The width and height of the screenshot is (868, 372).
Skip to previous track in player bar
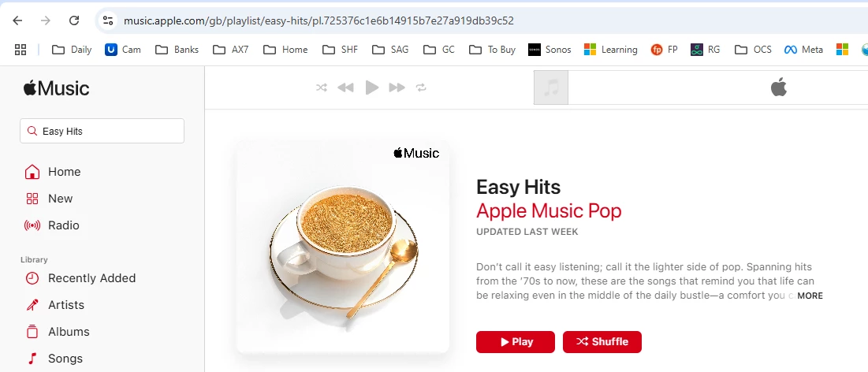345,87
